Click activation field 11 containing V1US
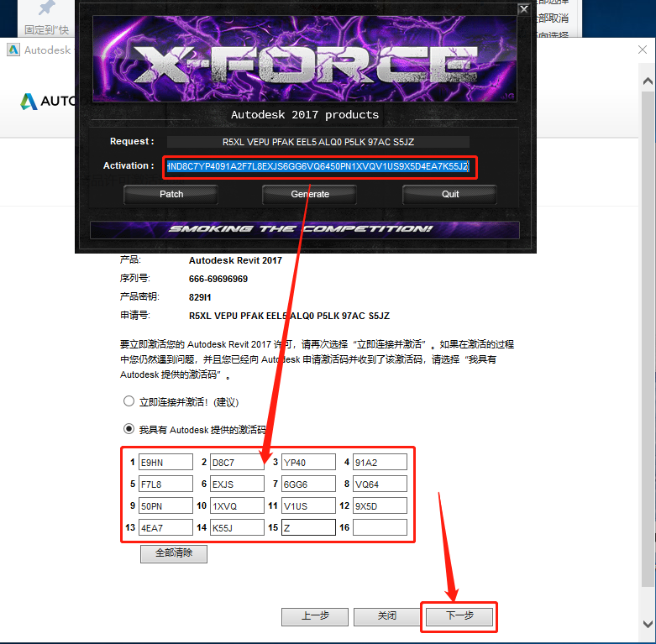Image resolution: width=656 pixels, height=644 pixels. [309, 505]
